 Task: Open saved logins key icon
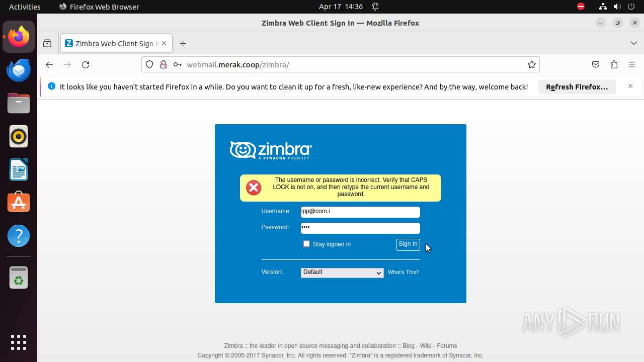177,65
